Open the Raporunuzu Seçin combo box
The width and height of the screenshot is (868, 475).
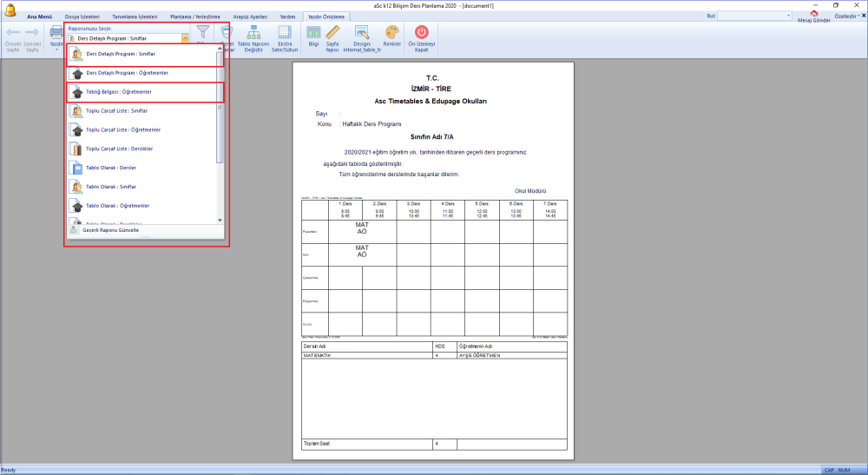[x=128, y=39]
